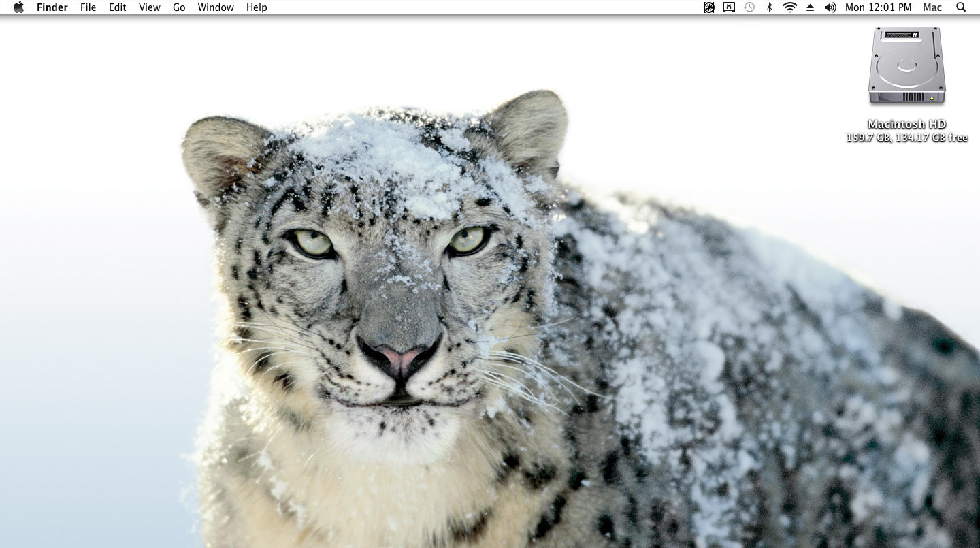
Task: Open the Apple menu
Action: click(x=18, y=7)
